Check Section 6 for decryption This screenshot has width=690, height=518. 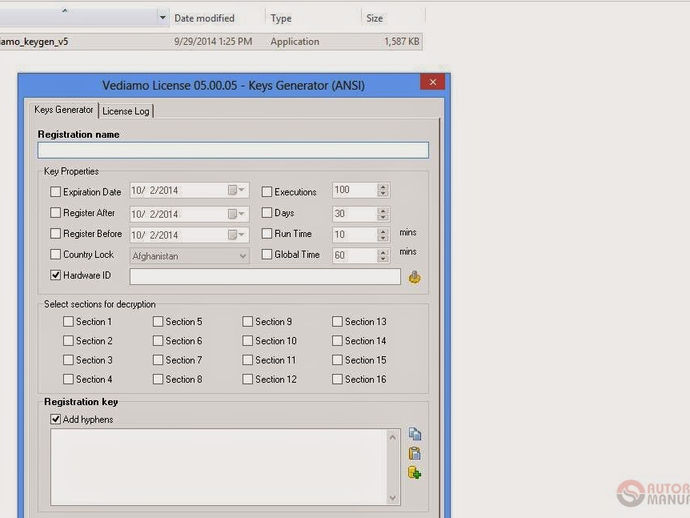coord(158,341)
